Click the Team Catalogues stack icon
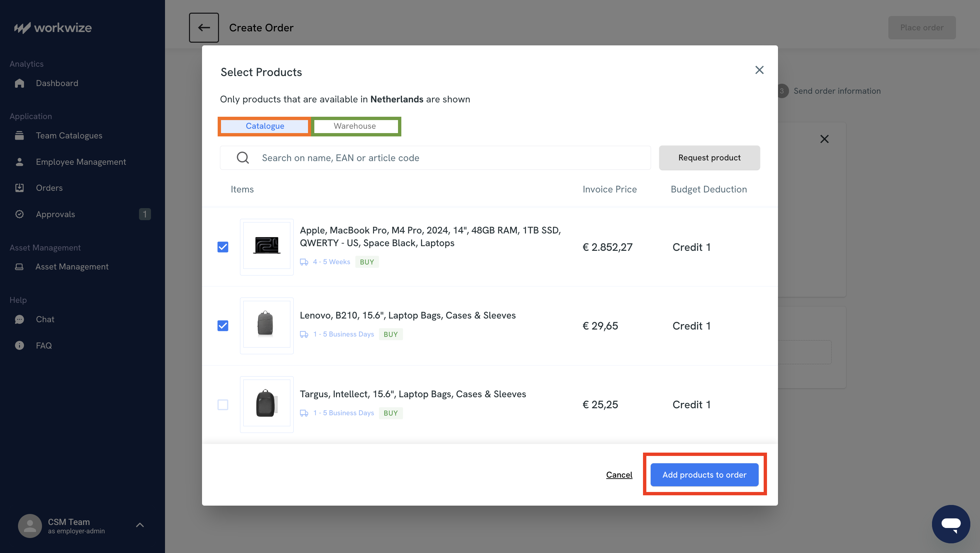Screen dimensions: 980x553 point(19,135)
